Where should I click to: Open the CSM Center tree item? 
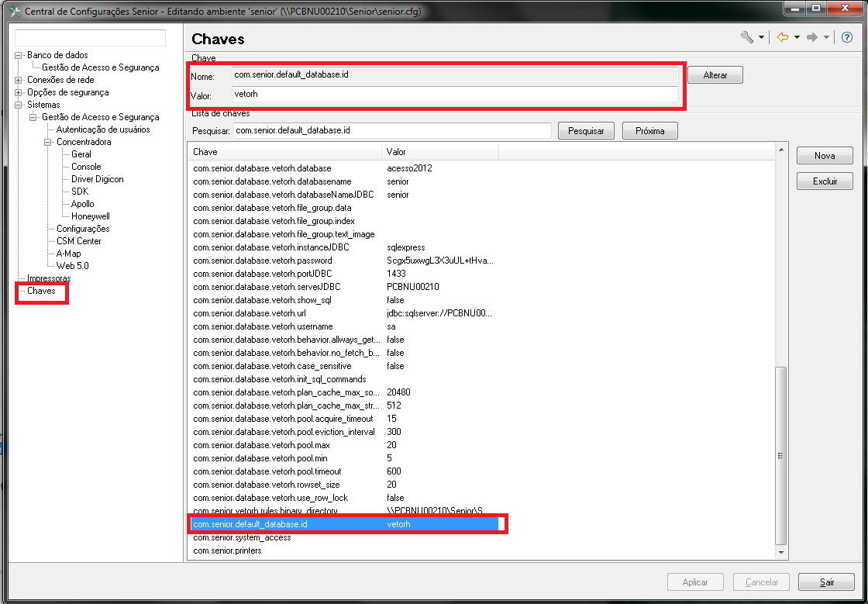[x=78, y=241]
